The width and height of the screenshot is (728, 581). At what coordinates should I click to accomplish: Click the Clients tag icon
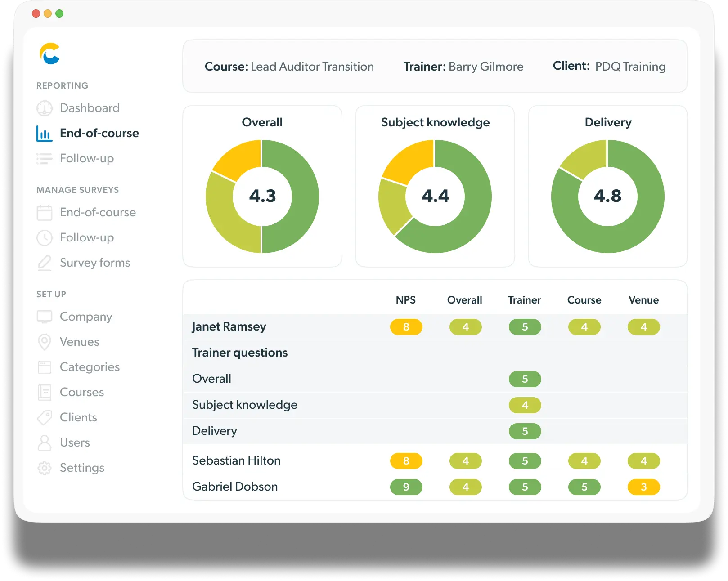pyautogui.click(x=44, y=417)
